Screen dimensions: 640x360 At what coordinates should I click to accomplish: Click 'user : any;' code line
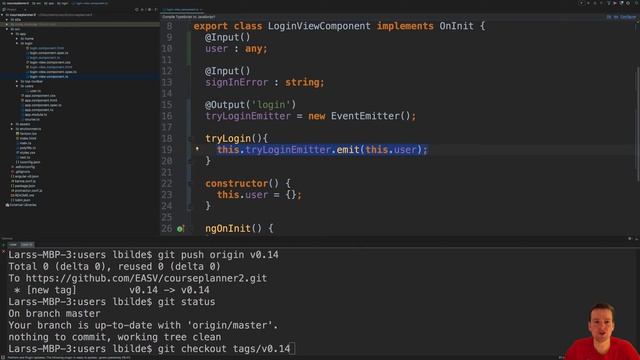point(236,49)
